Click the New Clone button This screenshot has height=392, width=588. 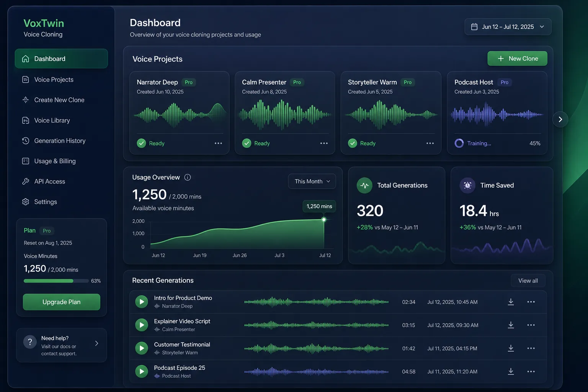point(517,59)
